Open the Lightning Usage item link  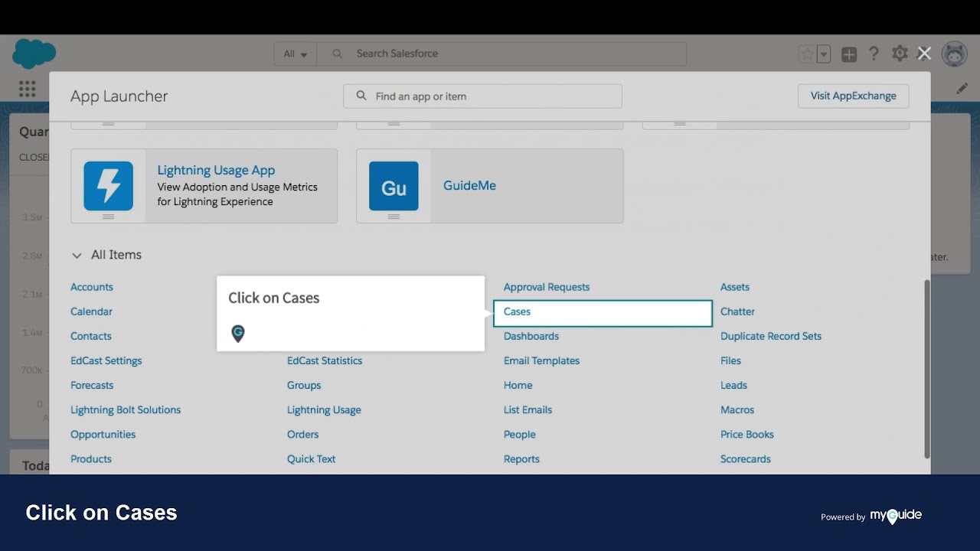324,409
